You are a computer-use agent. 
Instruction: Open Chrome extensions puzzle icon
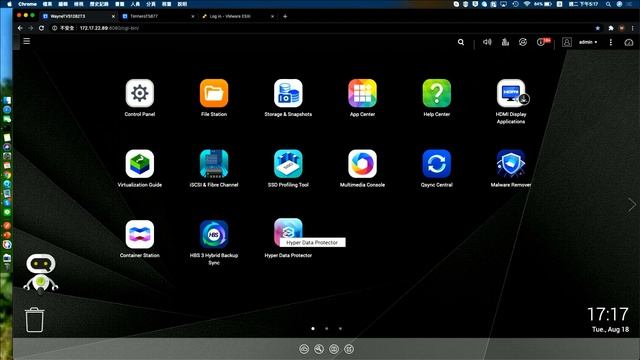(611, 28)
